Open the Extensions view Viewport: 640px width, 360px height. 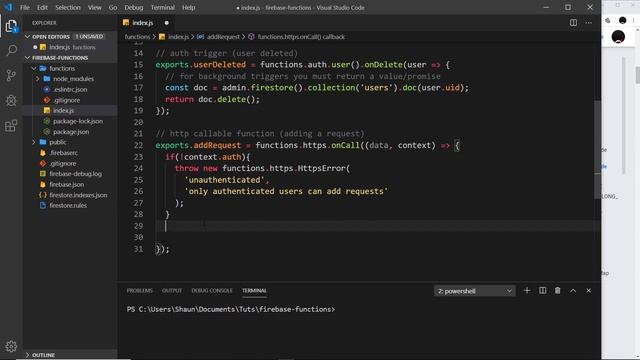point(11,125)
